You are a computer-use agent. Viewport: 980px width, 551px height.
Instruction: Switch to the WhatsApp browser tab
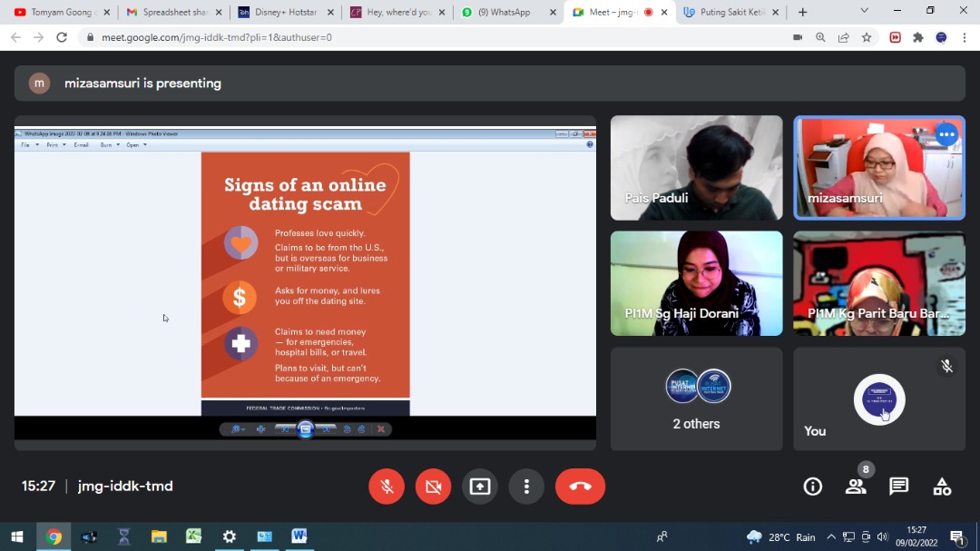(508, 13)
